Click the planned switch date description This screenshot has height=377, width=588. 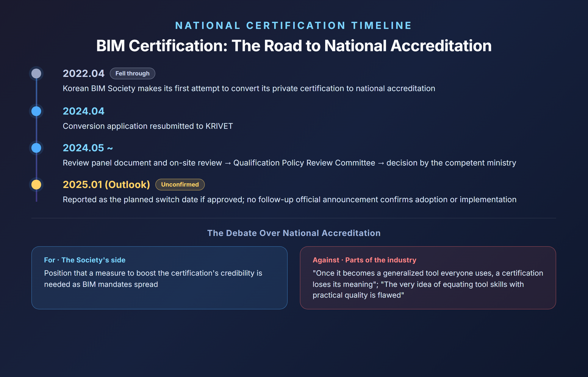[x=290, y=200]
